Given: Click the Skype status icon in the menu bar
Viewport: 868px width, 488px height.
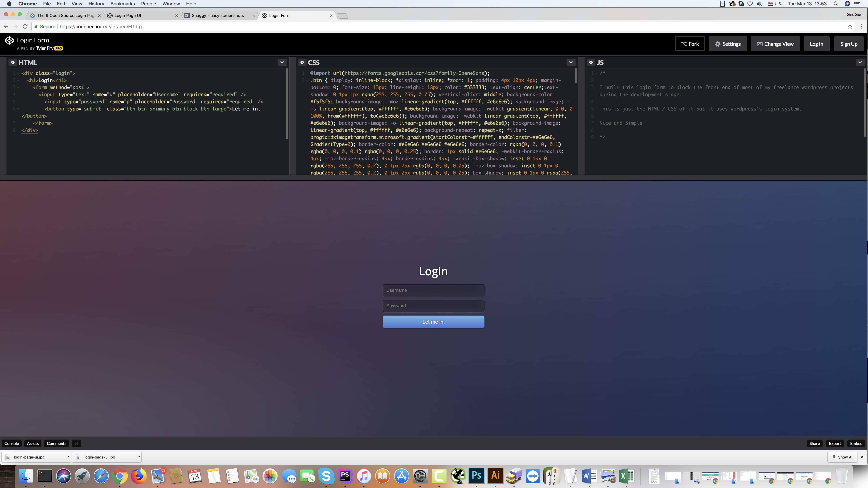Looking at the screenshot, I should pos(741,4).
